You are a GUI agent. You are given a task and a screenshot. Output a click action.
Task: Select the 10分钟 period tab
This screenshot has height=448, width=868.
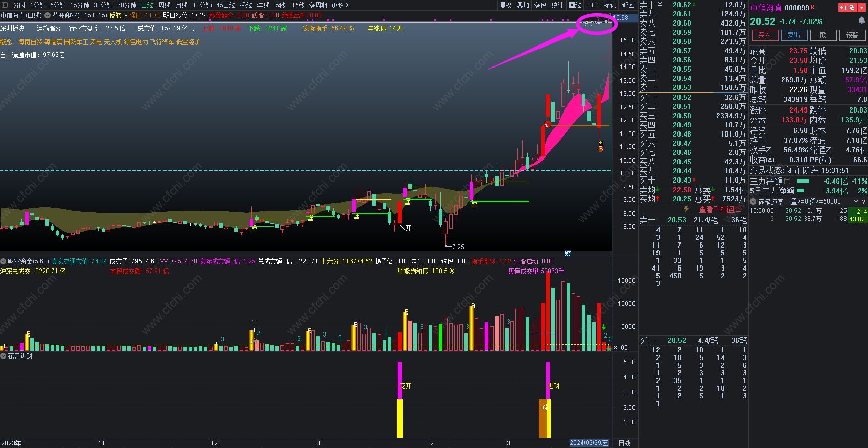click(202, 5)
